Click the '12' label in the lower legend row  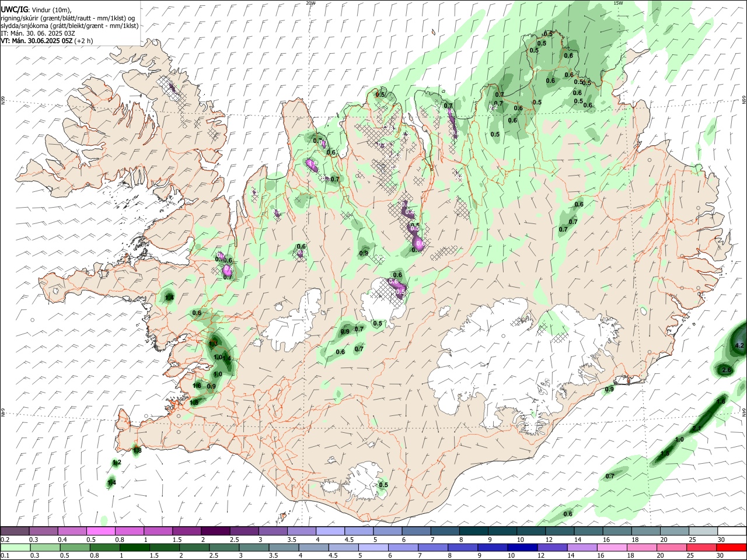(x=541, y=555)
